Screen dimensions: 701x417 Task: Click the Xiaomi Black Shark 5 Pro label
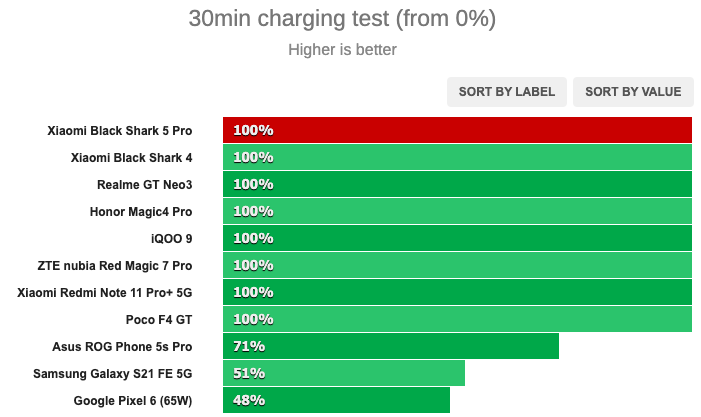tap(120, 131)
